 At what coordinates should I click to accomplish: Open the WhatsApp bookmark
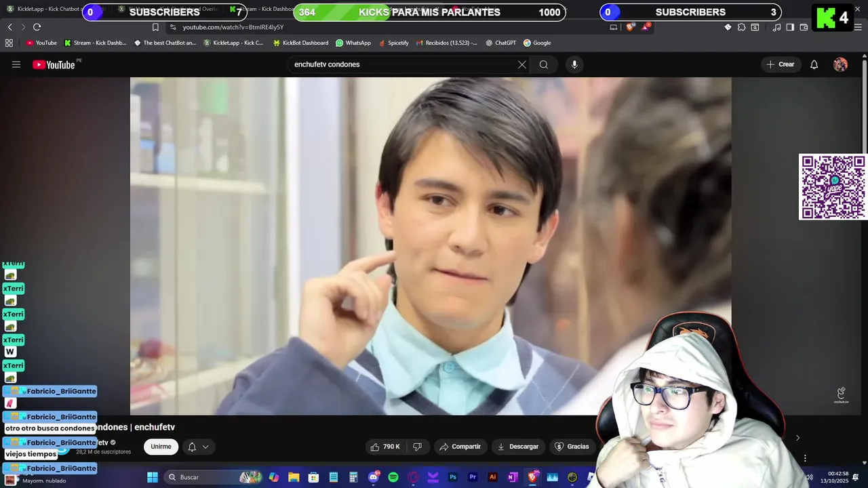[353, 43]
